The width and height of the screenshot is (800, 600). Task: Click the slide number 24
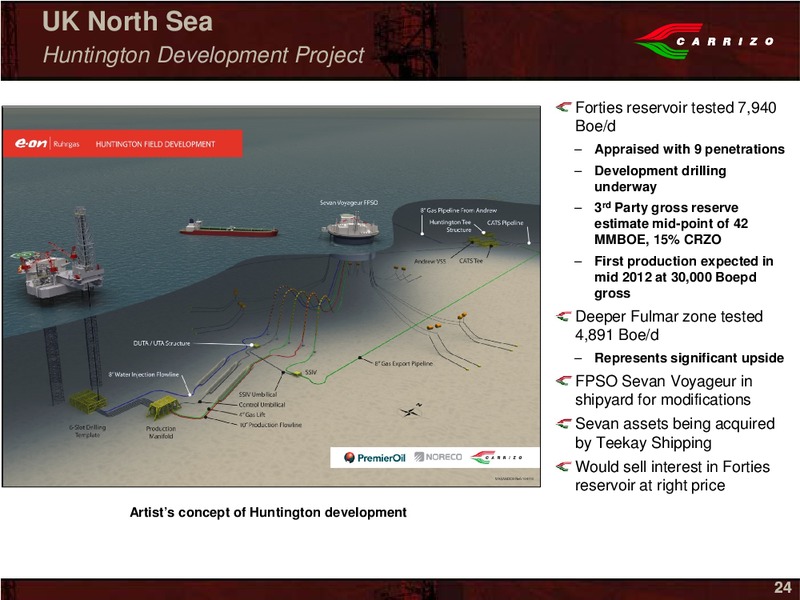click(x=783, y=587)
